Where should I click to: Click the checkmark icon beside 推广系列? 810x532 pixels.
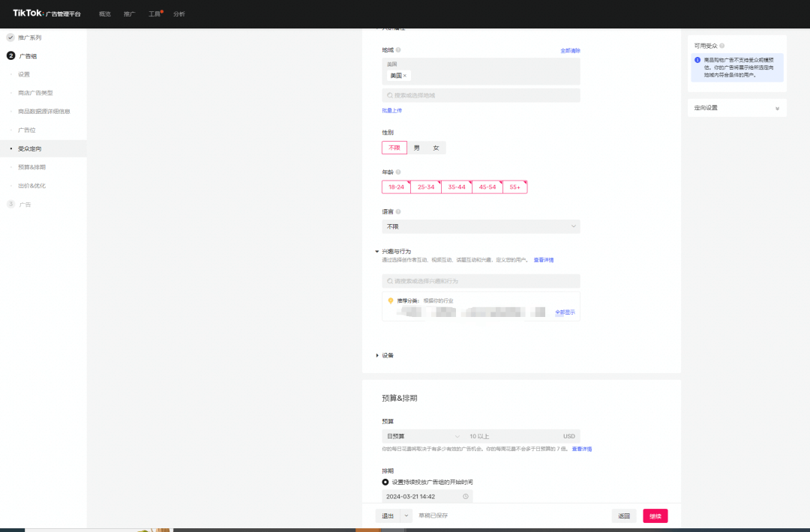click(x=10, y=37)
